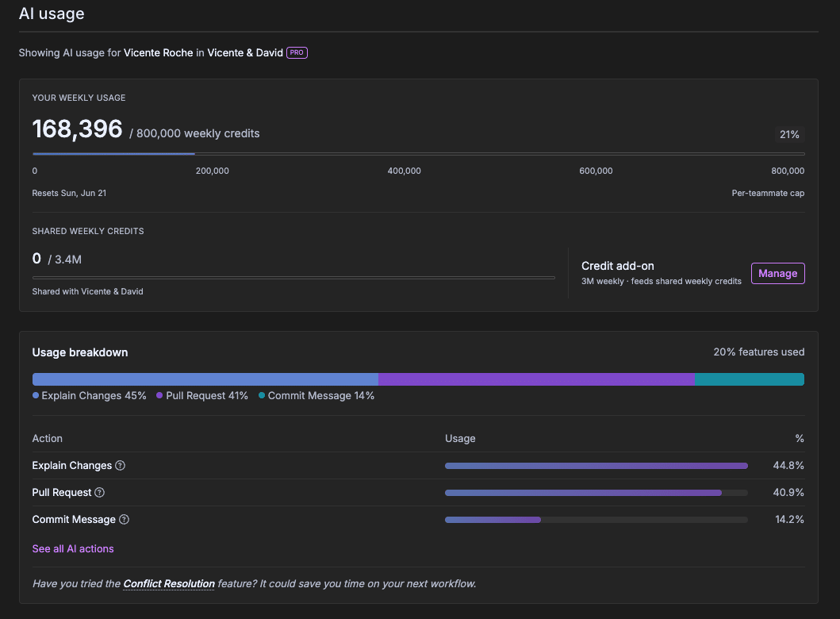Click the weekly usage progress bar

click(x=418, y=154)
